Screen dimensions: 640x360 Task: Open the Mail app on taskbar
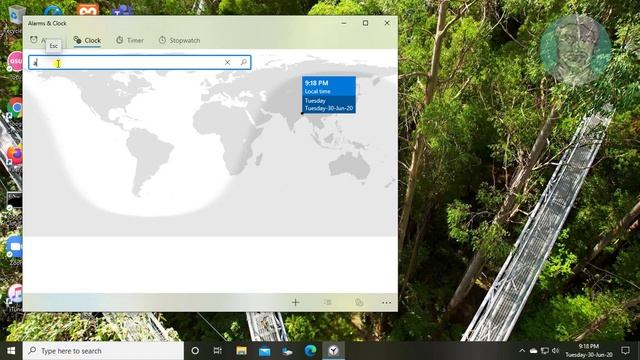[x=264, y=351]
